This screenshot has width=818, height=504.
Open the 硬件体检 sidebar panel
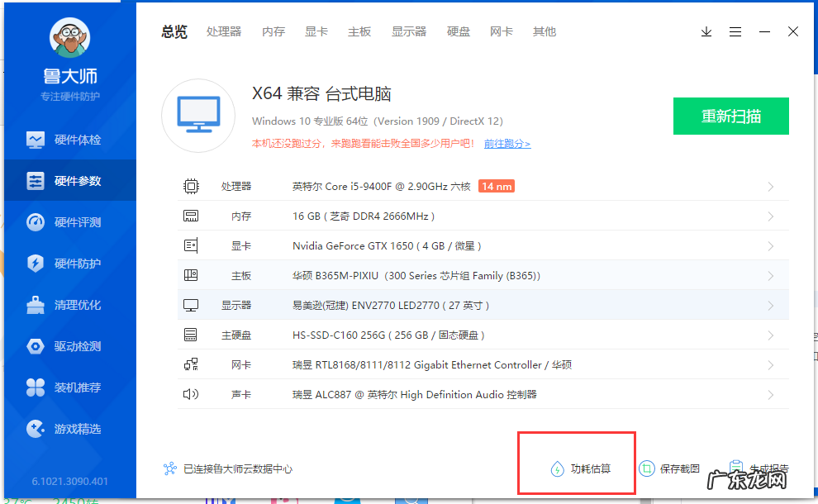pyautogui.click(x=69, y=140)
